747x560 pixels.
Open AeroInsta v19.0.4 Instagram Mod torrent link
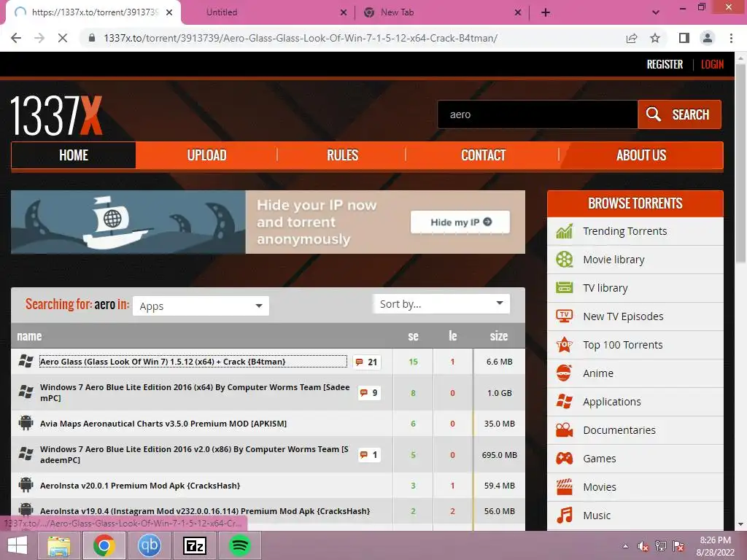tap(205, 511)
